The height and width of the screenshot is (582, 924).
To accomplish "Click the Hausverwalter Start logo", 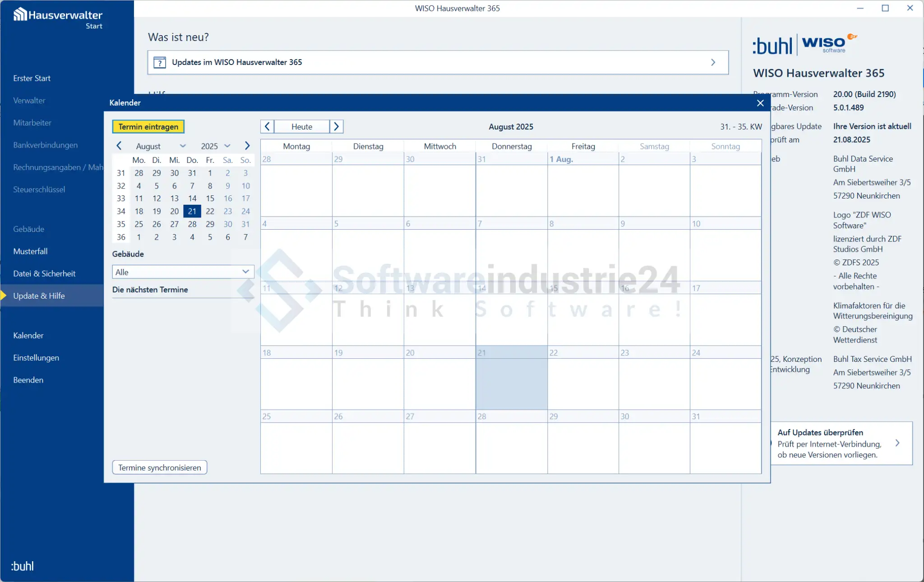I will pos(58,18).
